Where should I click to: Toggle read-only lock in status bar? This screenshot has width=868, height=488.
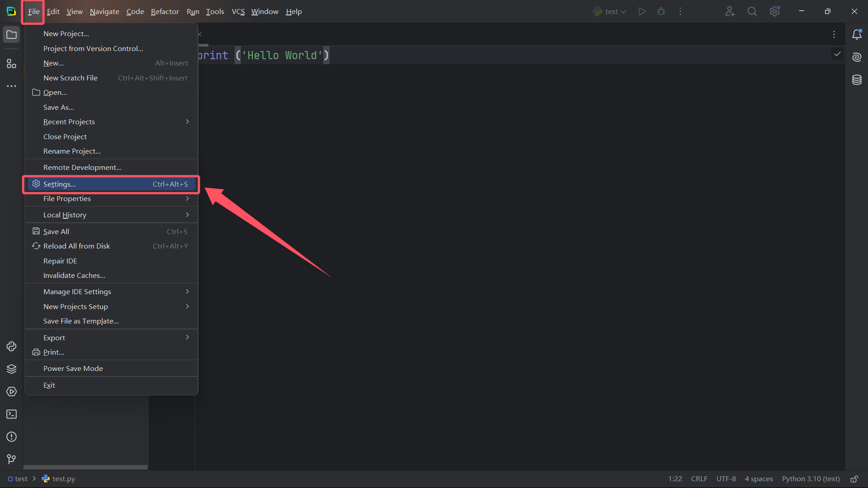pos(854,479)
